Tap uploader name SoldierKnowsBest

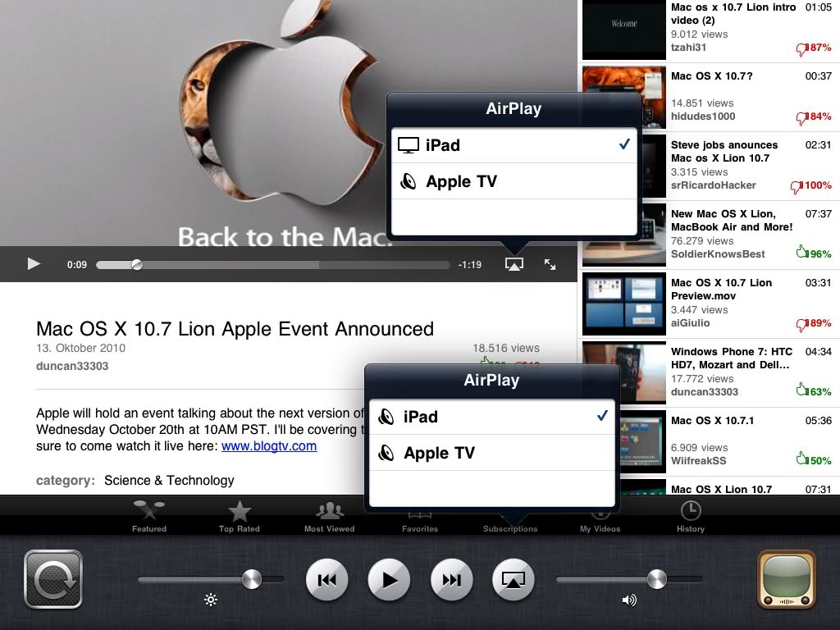point(718,254)
